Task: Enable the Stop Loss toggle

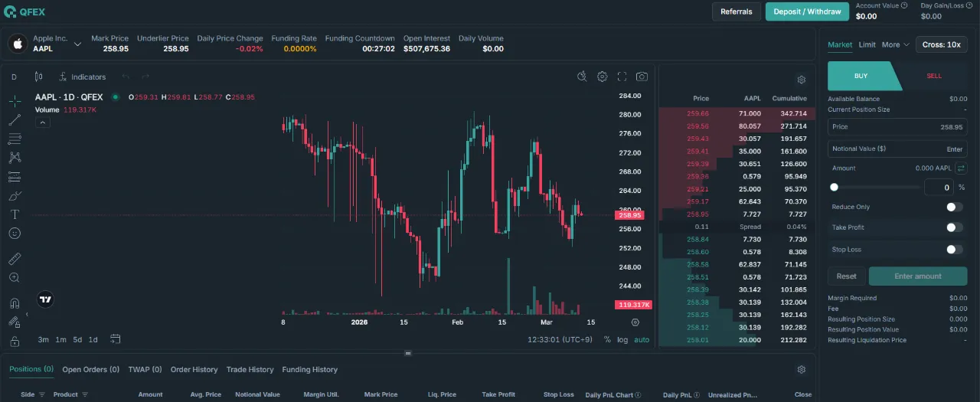Action: (x=954, y=250)
